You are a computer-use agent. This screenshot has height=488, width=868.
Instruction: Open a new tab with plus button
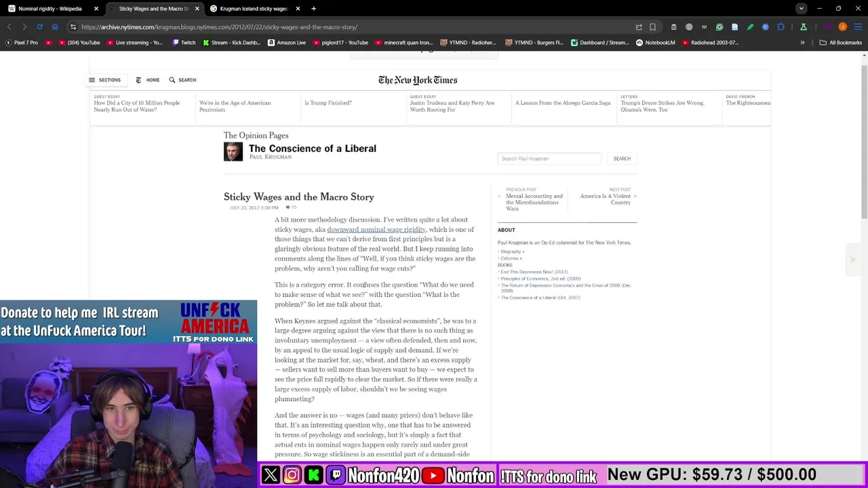pyautogui.click(x=313, y=9)
